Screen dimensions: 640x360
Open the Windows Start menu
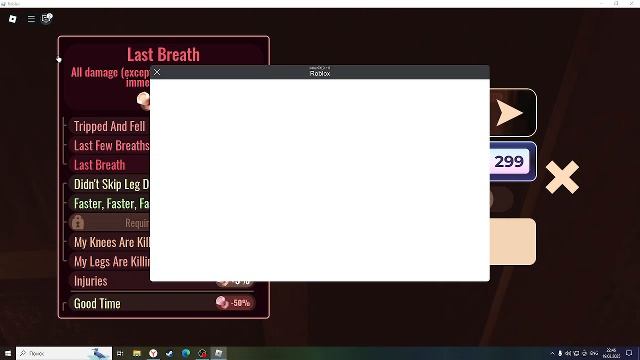point(8,353)
